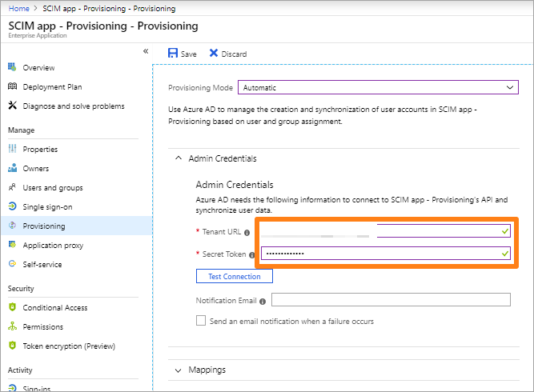Click the Discard button label
Image resolution: width=534 pixels, height=392 pixels.
(x=234, y=54)
